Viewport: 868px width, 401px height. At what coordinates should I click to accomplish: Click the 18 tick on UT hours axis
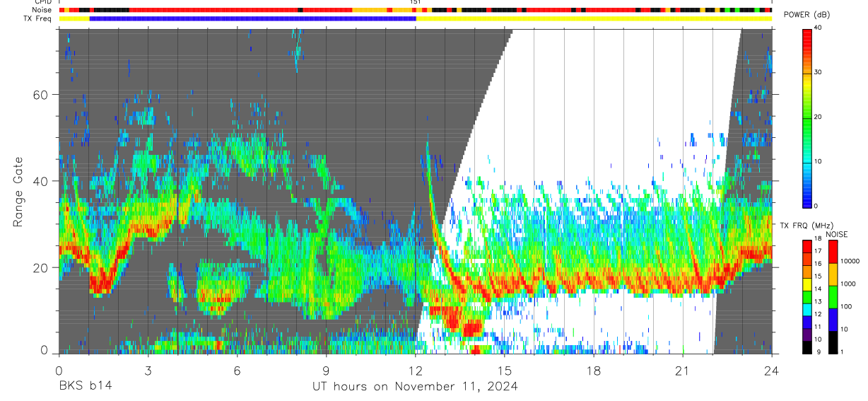pyautogui.click(x=594, y=370)
